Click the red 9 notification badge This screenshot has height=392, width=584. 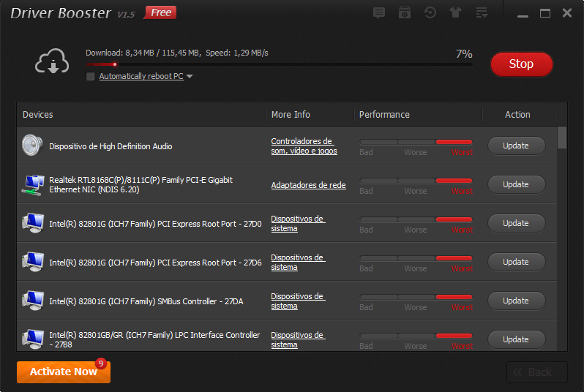click(x=100, y=363)
